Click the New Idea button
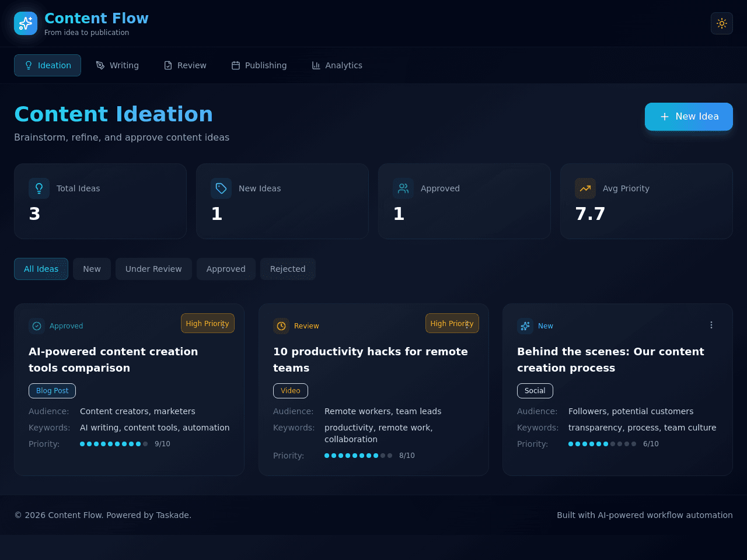The image size is (747, 560). [689, 117]
